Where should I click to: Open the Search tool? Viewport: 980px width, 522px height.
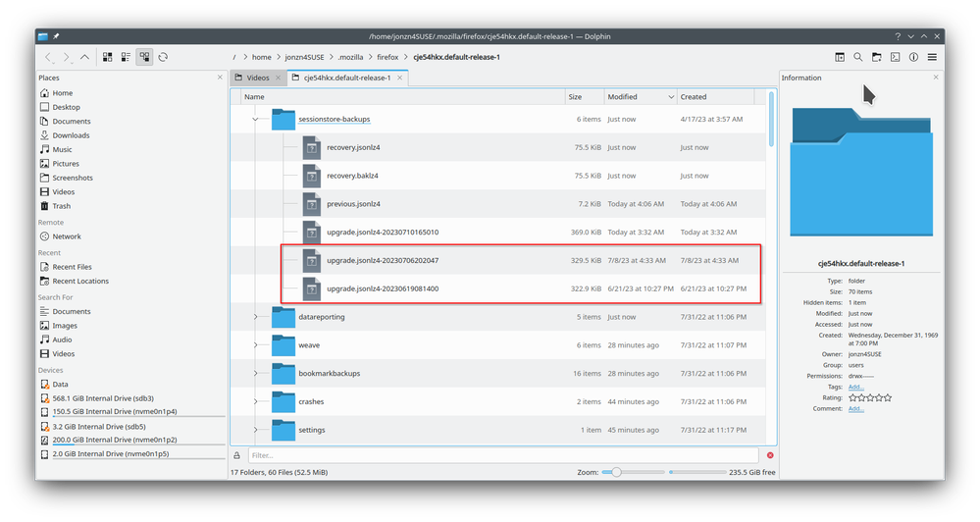858,57
